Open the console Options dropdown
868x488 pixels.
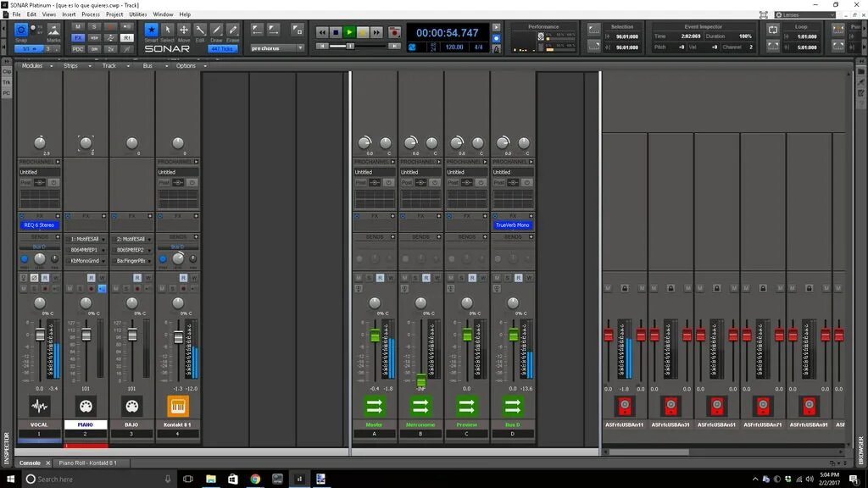click(191, 66)
